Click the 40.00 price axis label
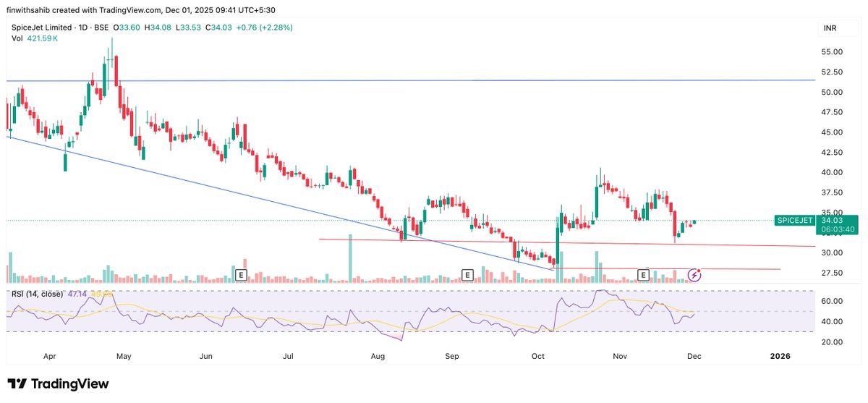The width and height of the screenshot is (868, 403). [x=832, y=172]
